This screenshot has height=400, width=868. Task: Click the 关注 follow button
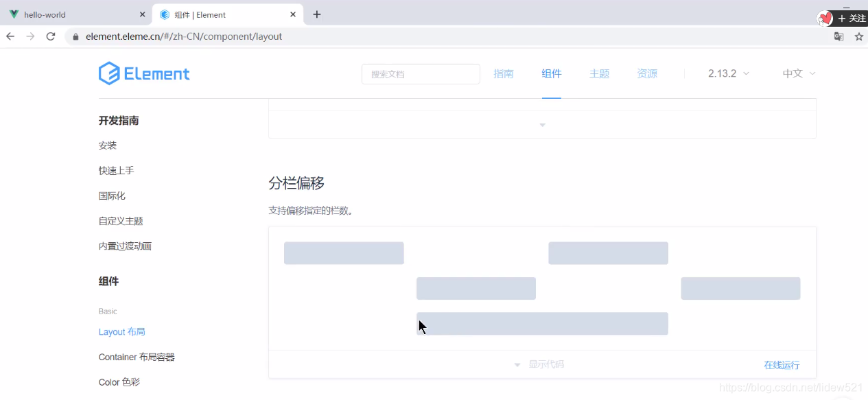tap(852, 19)
